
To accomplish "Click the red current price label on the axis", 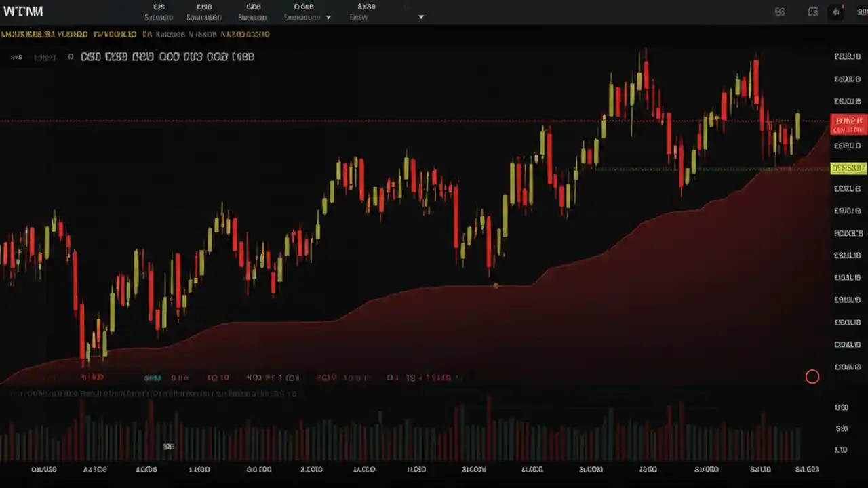I will 848,124.
